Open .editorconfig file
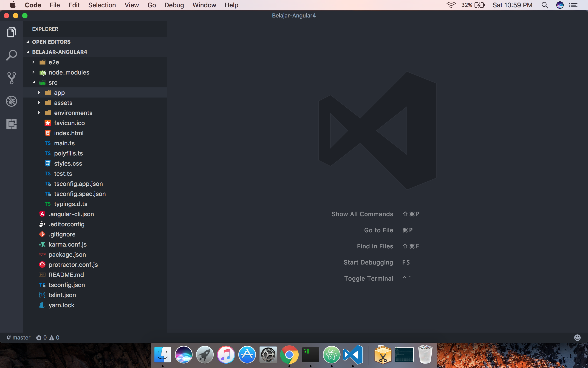588x368 pixels. pos(95,224)
